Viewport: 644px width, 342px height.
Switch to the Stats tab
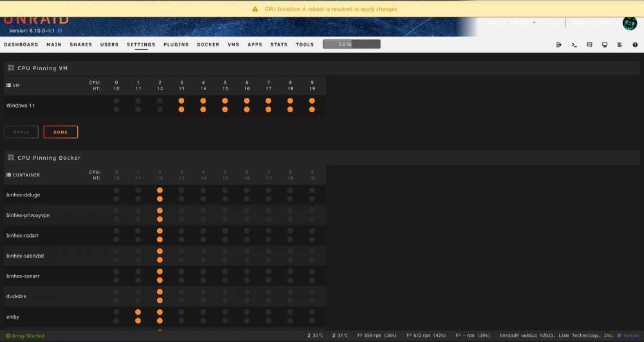pos(279,44)
